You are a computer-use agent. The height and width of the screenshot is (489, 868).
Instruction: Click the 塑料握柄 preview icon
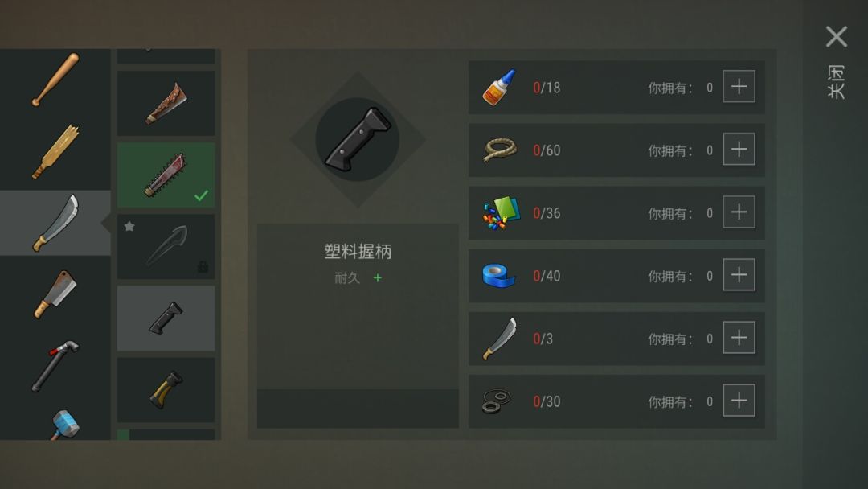pyautogui.click(x=358, y=140)
